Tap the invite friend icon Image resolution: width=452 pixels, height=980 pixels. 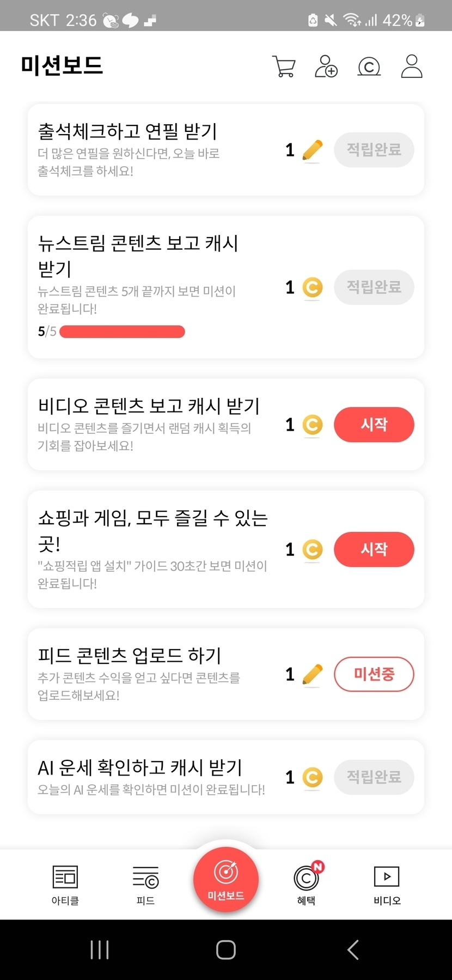[x=326, y=66]
